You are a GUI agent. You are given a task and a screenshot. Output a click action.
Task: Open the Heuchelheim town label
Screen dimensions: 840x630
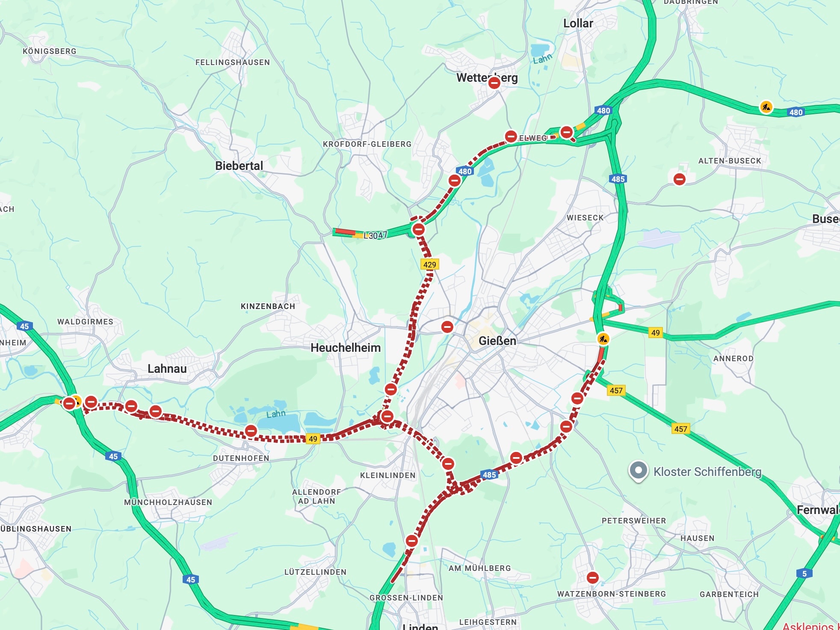[346, 348]
